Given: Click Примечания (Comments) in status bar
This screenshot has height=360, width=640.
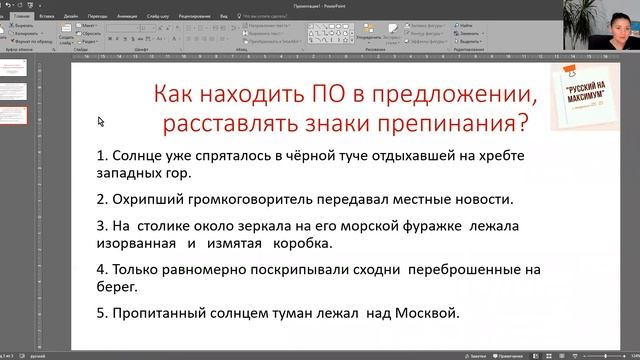Looking at the screenshot, I should point(508,356).
